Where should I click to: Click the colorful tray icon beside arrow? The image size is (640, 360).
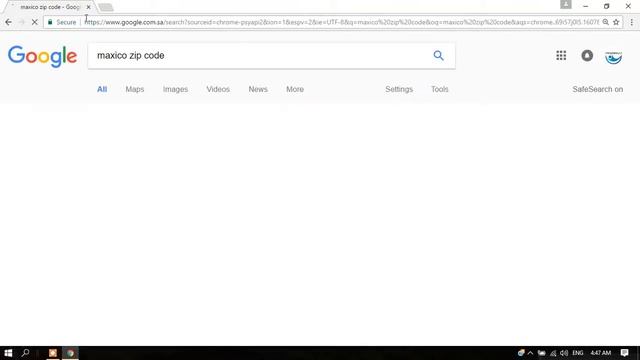point(521,353)
